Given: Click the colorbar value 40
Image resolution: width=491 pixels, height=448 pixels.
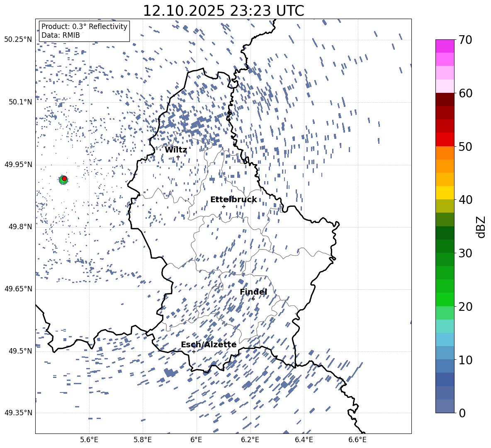Looking at the screenshot, I should [x=465, y=200].
